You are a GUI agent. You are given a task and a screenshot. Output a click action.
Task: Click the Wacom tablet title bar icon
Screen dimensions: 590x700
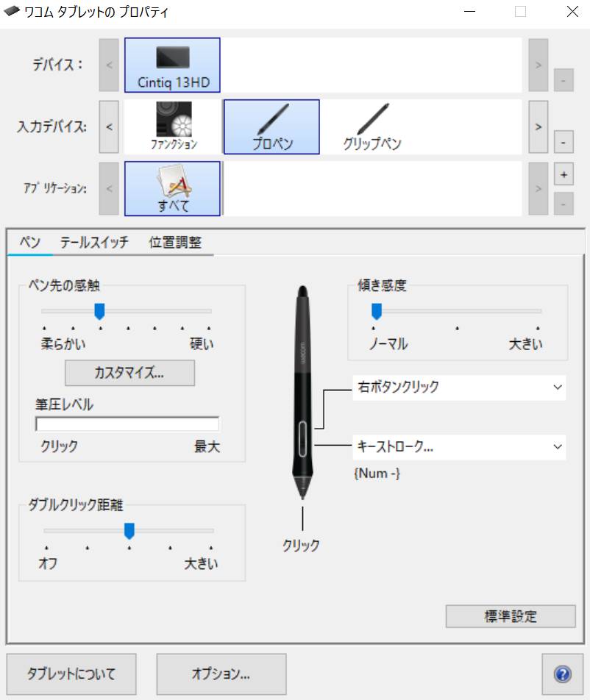tap(12, 11)
